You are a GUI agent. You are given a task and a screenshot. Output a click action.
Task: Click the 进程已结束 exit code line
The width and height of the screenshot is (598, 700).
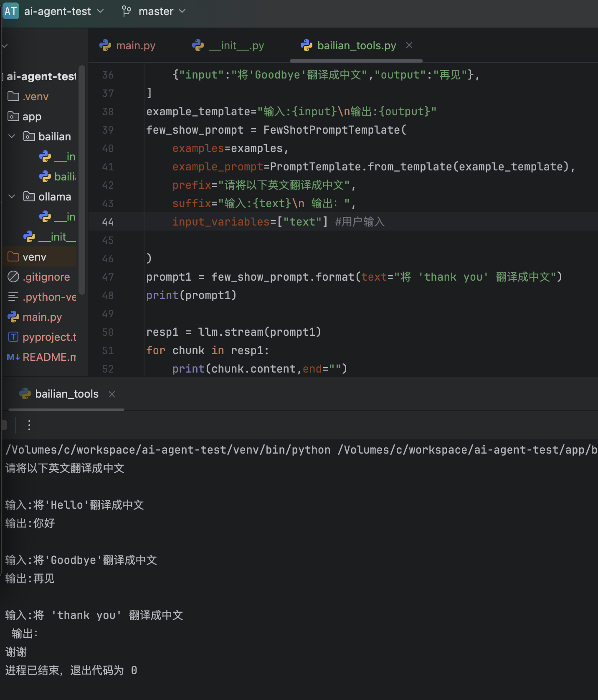71,670
